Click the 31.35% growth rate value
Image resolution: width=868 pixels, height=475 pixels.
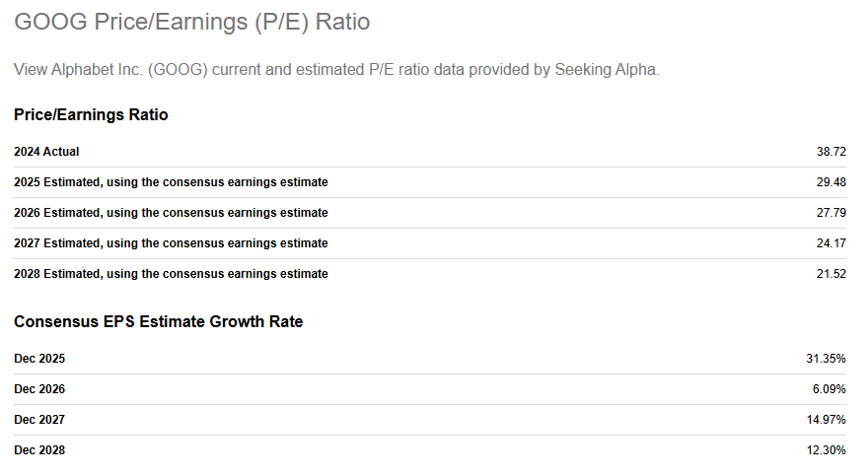827,359
